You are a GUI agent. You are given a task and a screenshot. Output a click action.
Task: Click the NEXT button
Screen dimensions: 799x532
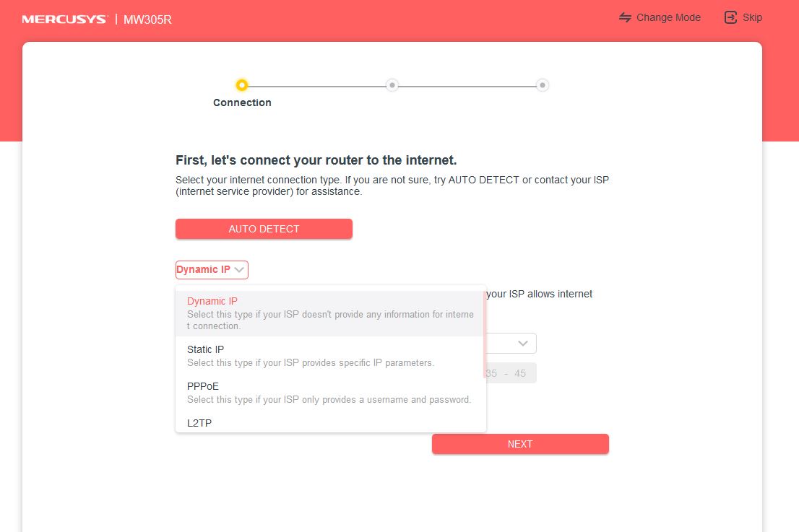point(520,444)
